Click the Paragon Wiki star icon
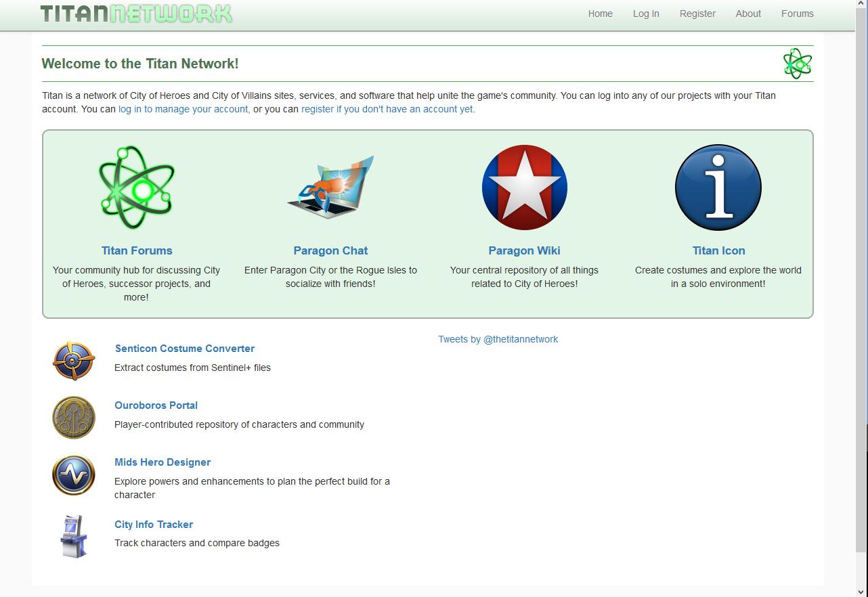 [525, 187]
